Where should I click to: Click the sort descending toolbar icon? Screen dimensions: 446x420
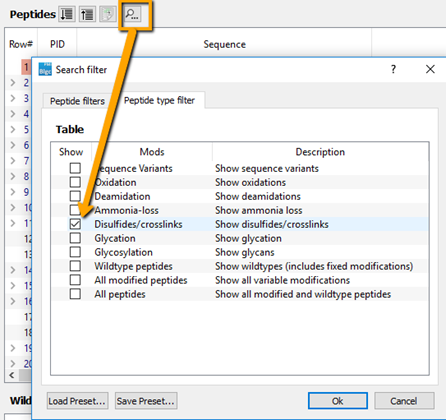pyautogui.click(x=67, y=14)
